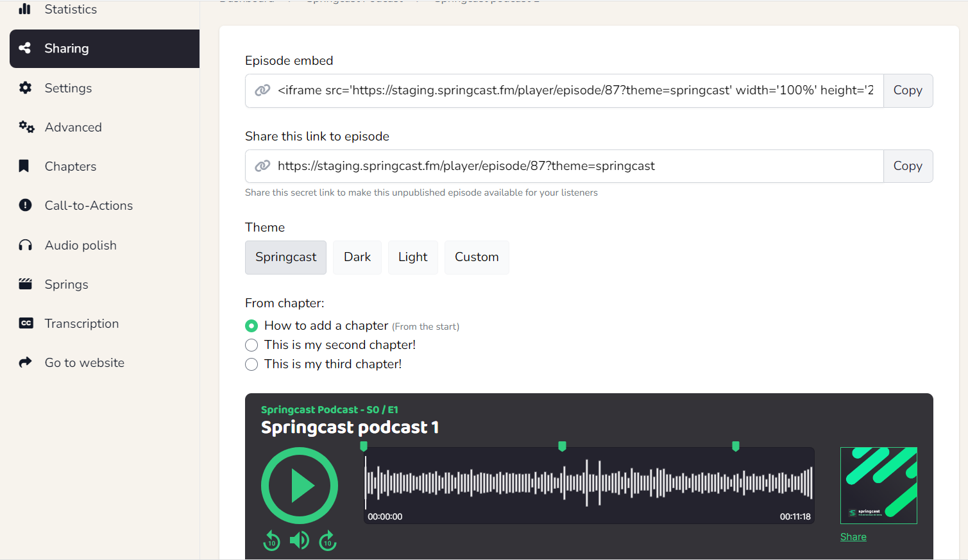Open the Advanced menu item
Screen dimensions: 968x560
pos(73,127)
